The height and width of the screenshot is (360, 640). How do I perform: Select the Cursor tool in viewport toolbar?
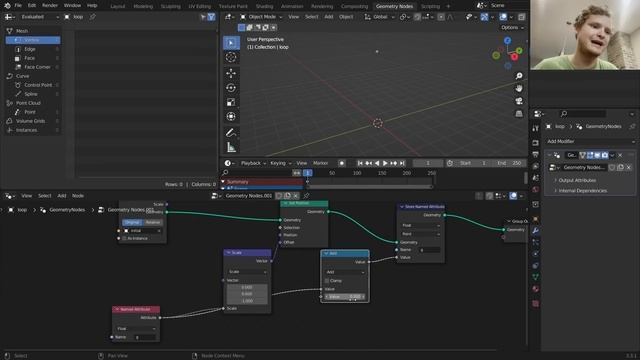point(231,57)
